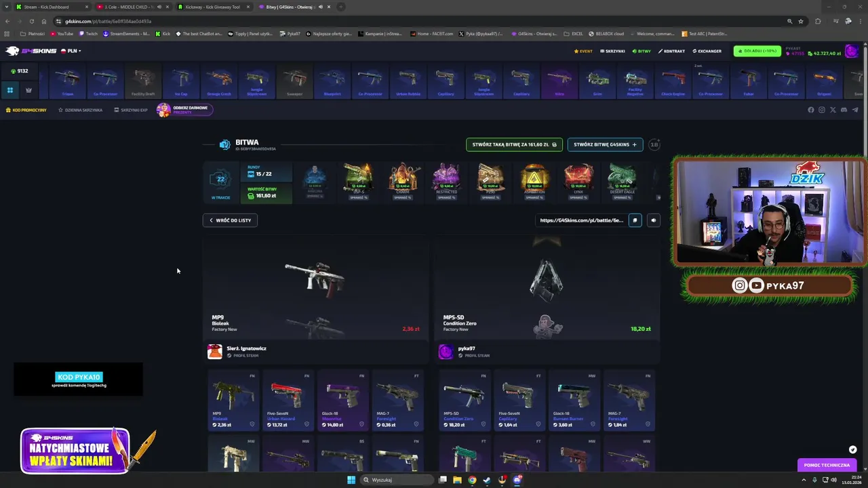
Task: Click STWÓRZ TAKĄ BITWĘ ZA 161,60 ZŁ
Action: (x=514, y=144)
